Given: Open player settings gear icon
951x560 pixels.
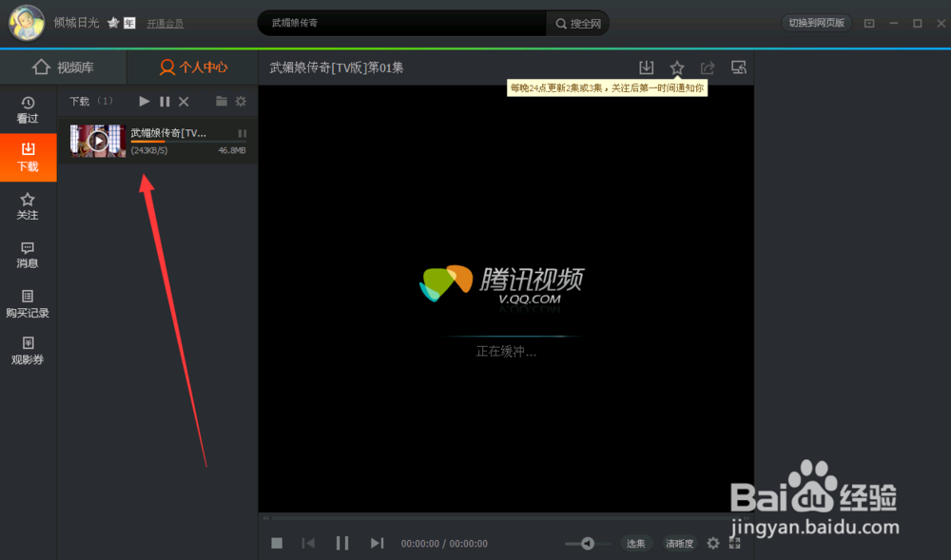Looking at the screenshot, I should click(713, 543).
